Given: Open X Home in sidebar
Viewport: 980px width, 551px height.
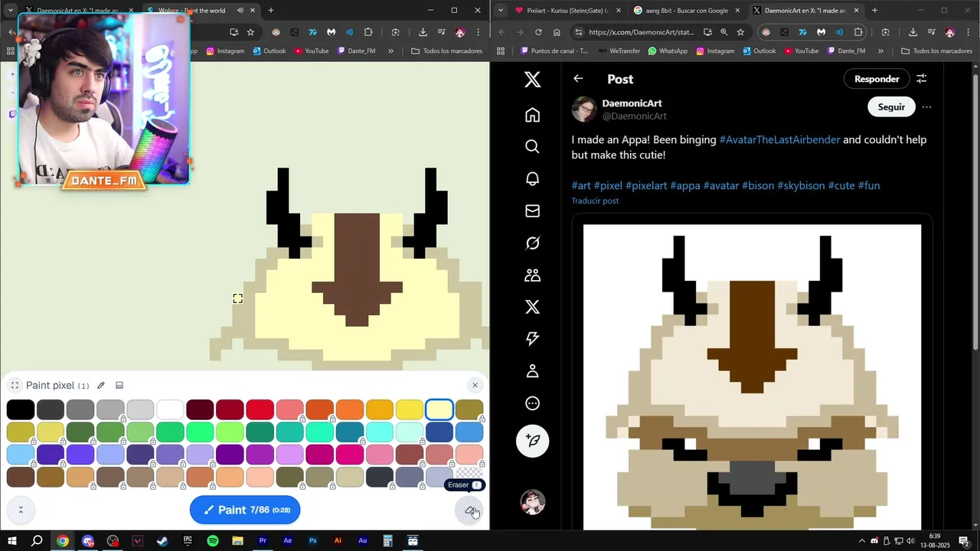Looking at the screenshot, I should 533,115.
